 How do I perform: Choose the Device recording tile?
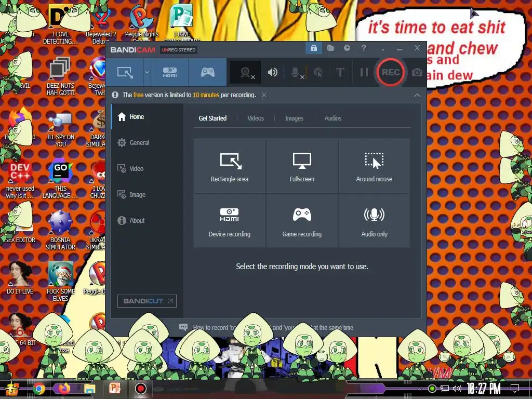click(230, 220)
